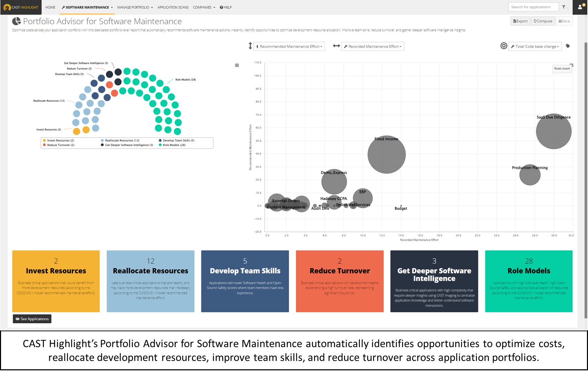Expand Total Code base change dropdown
The image size is (588, 371).
[535, 46]
